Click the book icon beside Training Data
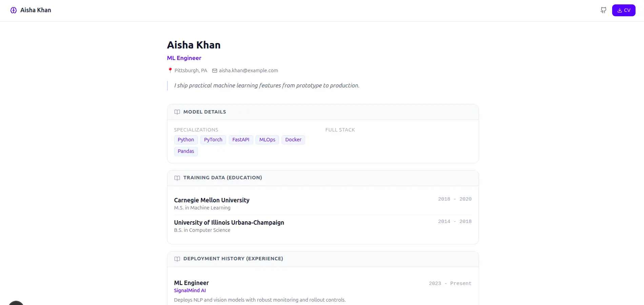Screen dimensions: 644x305 [177, 178]
